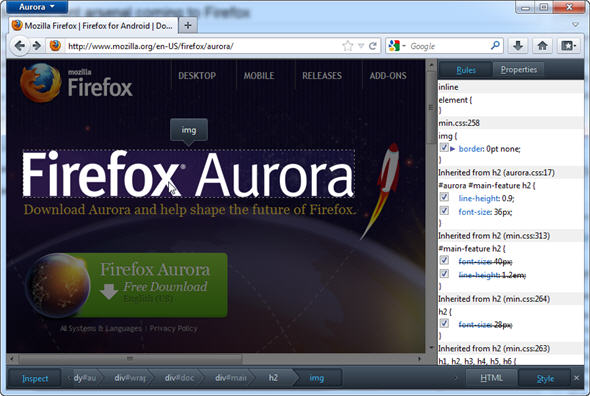Click the vertical scrollbar down arrow

tap(431, 348)
